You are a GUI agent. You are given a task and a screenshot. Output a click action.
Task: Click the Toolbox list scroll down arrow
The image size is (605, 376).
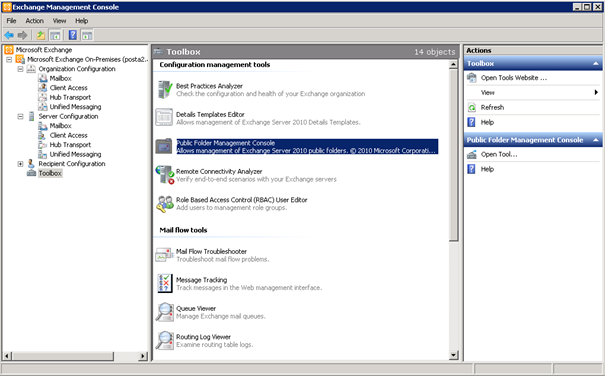[454, 355]
